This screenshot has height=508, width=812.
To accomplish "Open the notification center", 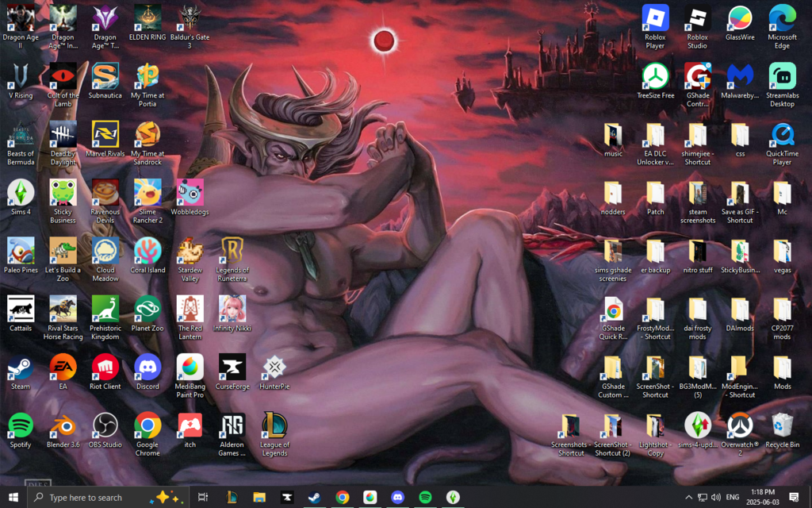I will 794,497.
